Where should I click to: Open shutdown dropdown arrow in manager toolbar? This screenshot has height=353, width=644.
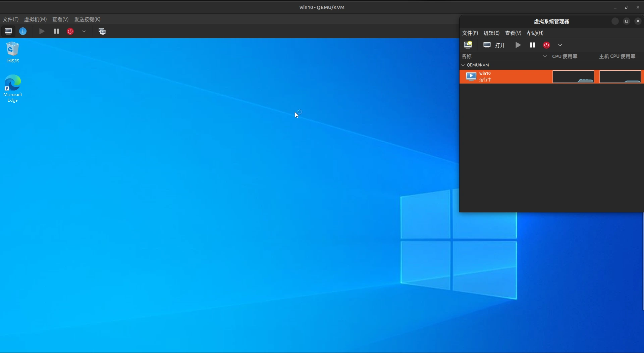560,45
